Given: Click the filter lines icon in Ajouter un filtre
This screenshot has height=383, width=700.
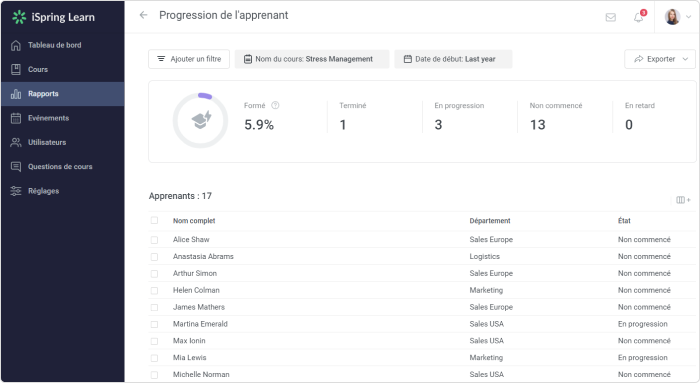Looking at the screenshot, I should [x=161, y=59].
